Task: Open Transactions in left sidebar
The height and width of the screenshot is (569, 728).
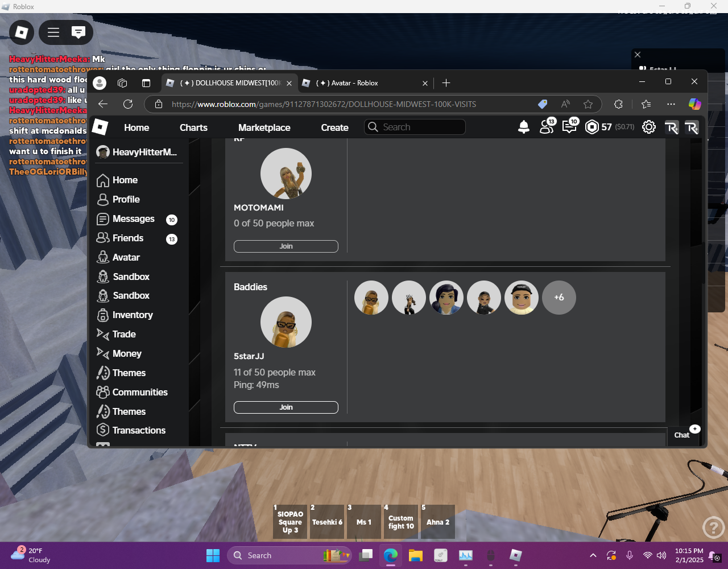Action: pos(131,430)
